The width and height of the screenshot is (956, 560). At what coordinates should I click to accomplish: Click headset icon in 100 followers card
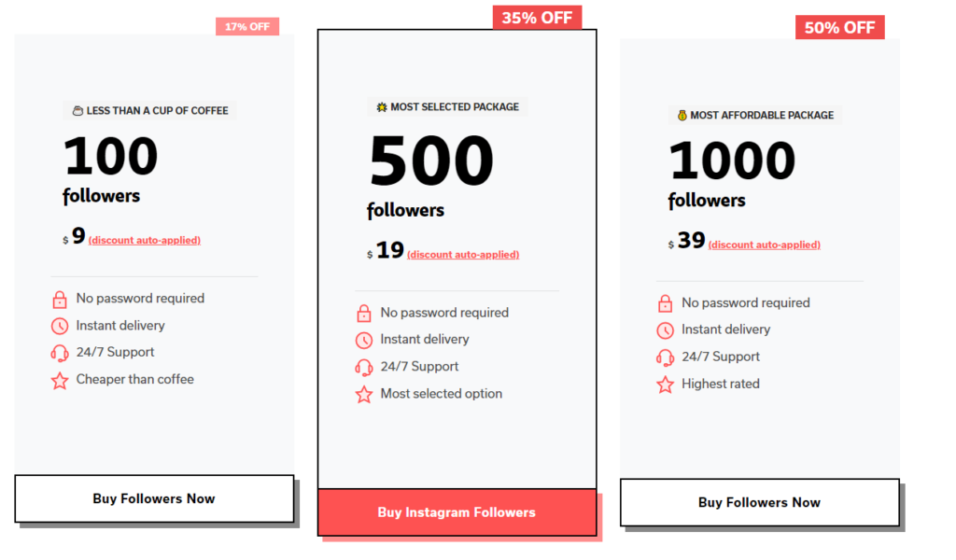(x=60, y=353)
